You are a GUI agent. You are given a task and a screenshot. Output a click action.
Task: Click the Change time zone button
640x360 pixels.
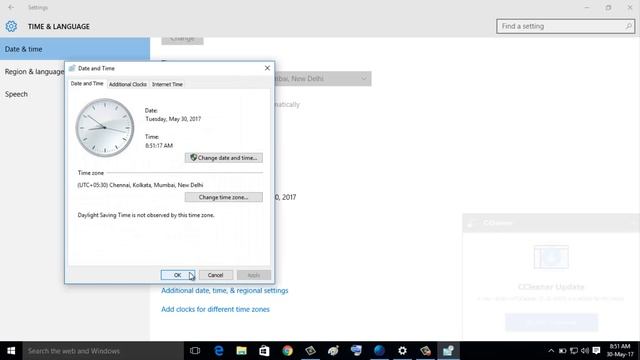coord(224,197)
